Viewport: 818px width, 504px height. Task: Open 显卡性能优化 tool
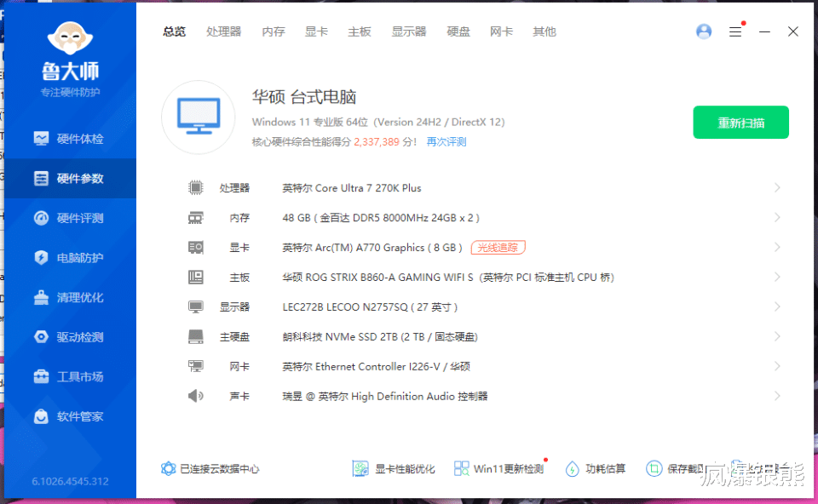[394, 468]
